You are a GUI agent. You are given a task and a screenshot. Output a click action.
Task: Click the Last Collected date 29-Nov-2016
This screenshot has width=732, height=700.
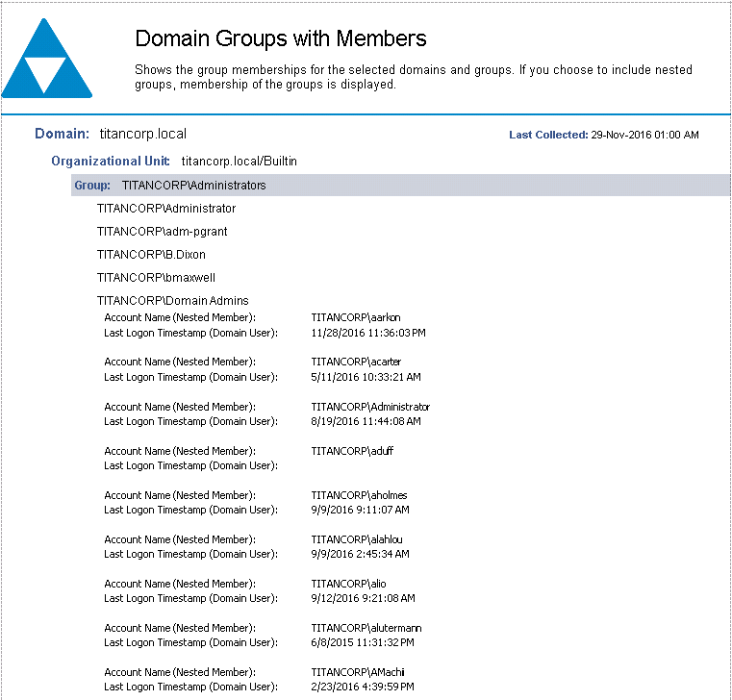click(x=644, y=136)
